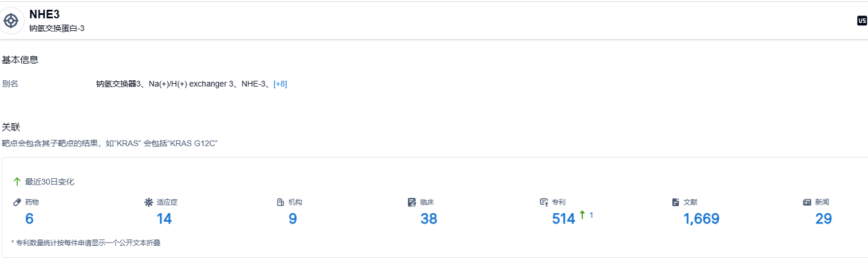Open the 1,669 literature count
This screenshot has height=259, width=868.
point(701,219)
